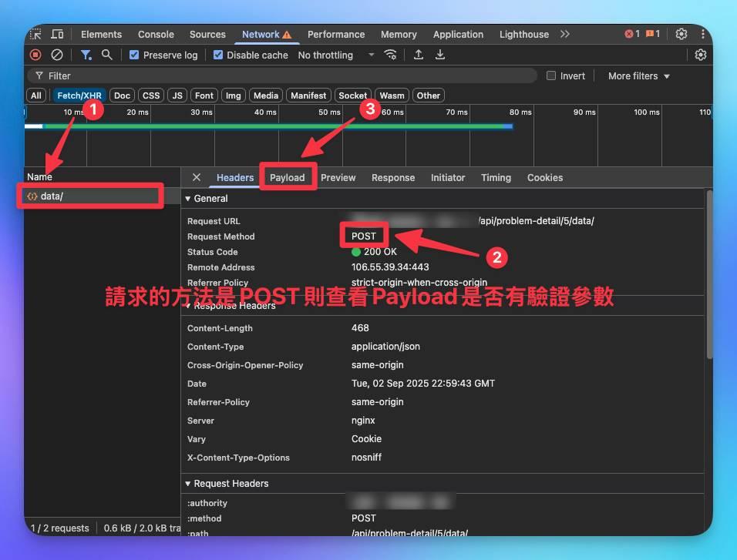
Task: Open the Timing detail tab
Action: (496, 178)
